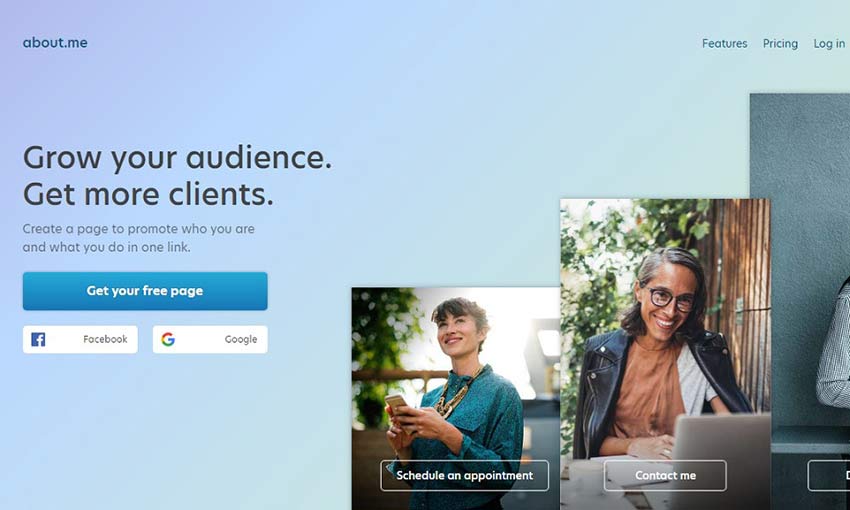Click the phone held by the woman
850x510 pixels.
pos(396,404)
